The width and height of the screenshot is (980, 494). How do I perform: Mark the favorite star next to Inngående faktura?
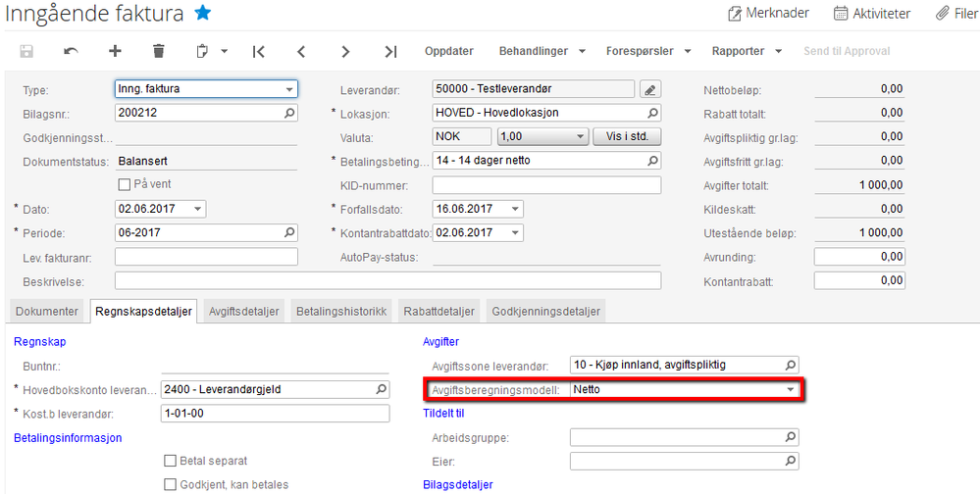[x=203, y=13]
